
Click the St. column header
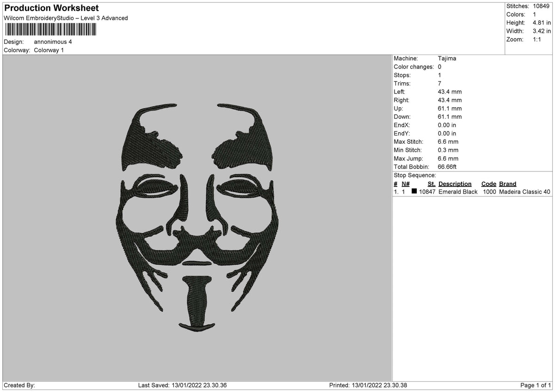point(432,184)
